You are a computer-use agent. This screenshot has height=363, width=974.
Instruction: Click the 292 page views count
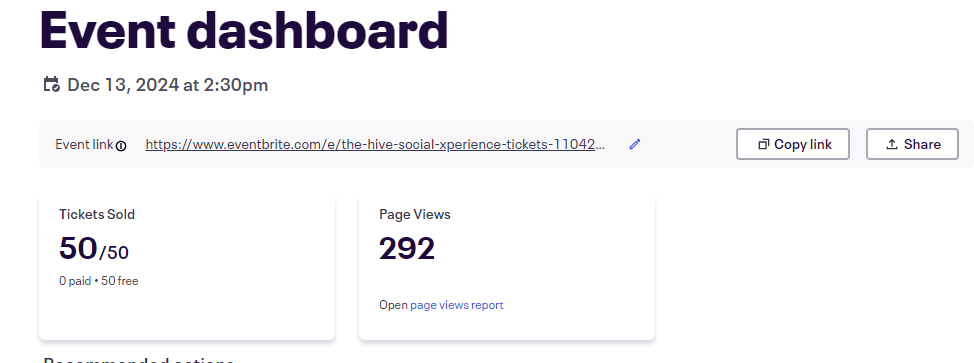click(407, 249)
